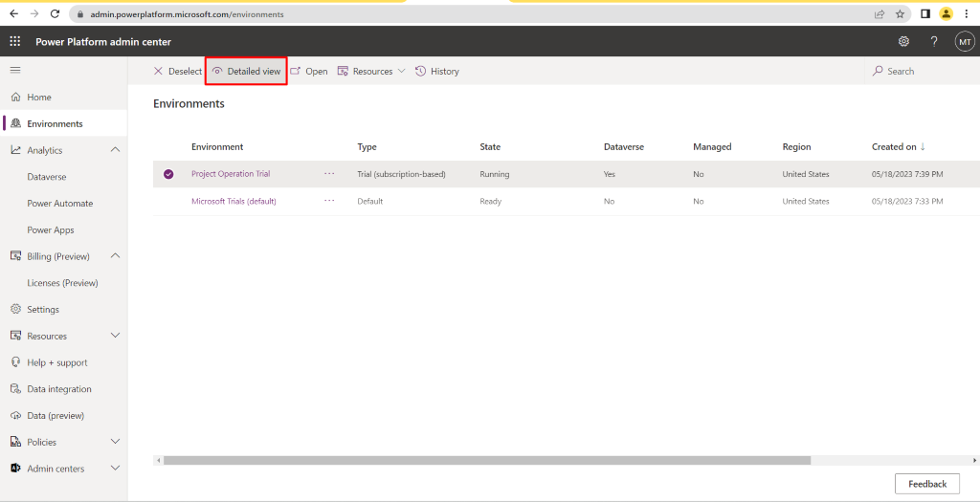Open Detailed view for the selected environment
The height and width of the screenshot is (502, 980).
246,71
